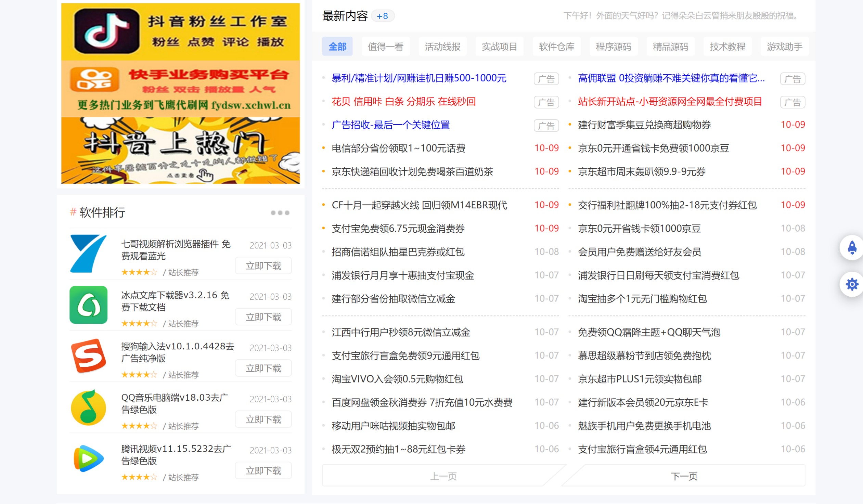Click the 值得一看 category filter
863x504 pixels.
click(386, 47)
